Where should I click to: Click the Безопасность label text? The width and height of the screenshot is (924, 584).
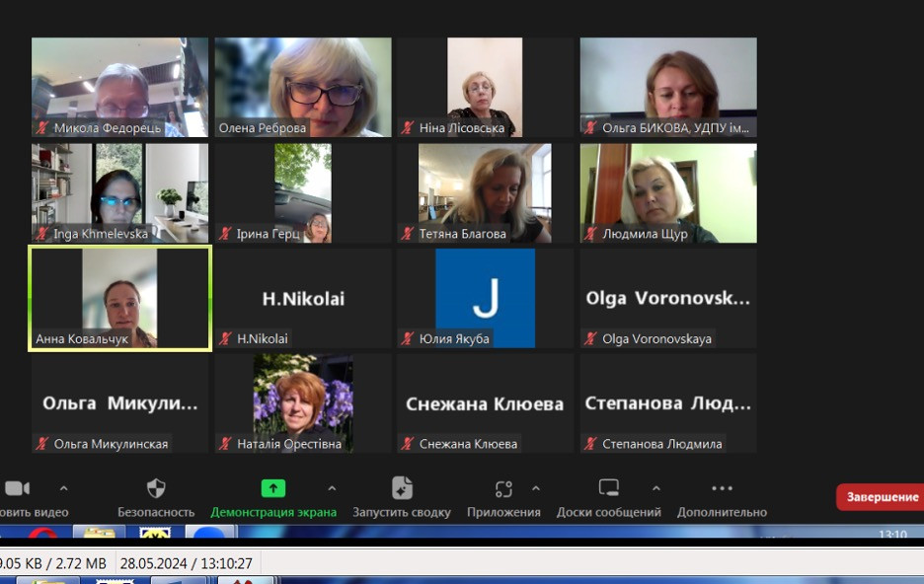156,512
